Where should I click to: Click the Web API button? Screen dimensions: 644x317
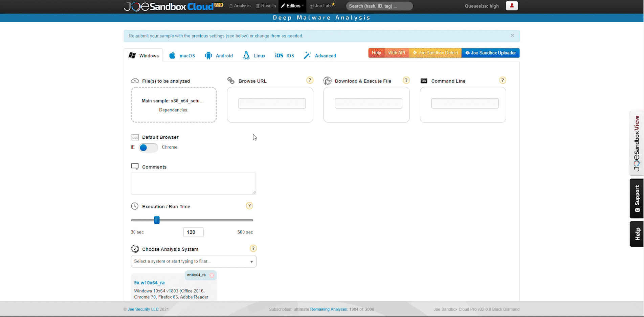point(396,53)
